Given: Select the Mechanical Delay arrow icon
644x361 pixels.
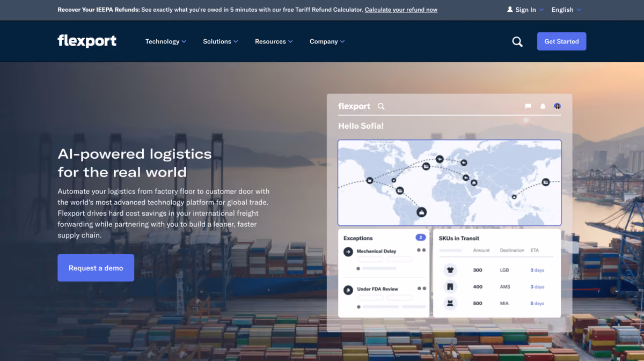Looking at the screenshot, I should [348, 251].
